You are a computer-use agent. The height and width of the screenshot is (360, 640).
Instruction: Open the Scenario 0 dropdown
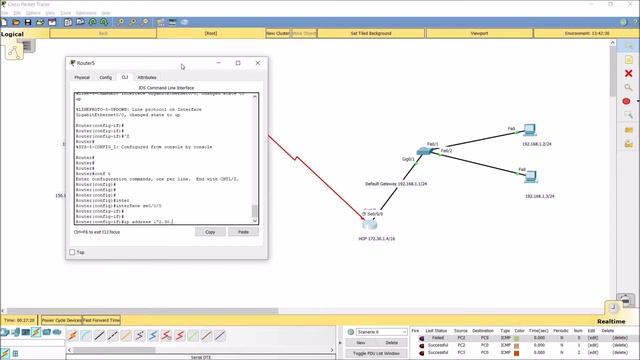coord(382,332)
